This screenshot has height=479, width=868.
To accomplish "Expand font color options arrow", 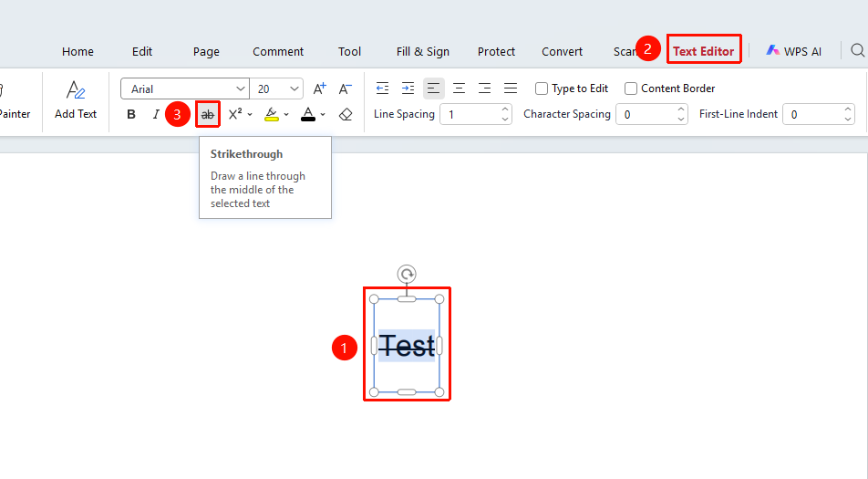I will click(x=323, y=115).
